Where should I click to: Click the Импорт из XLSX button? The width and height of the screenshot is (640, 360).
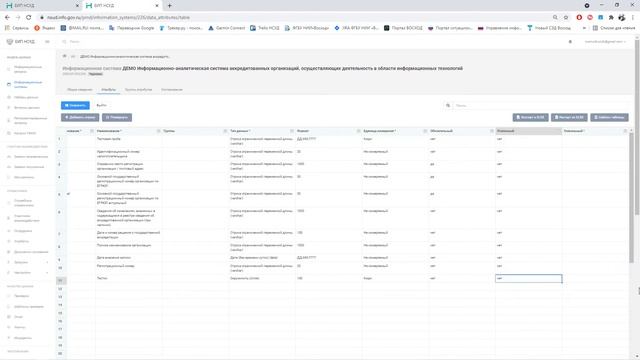569,118
